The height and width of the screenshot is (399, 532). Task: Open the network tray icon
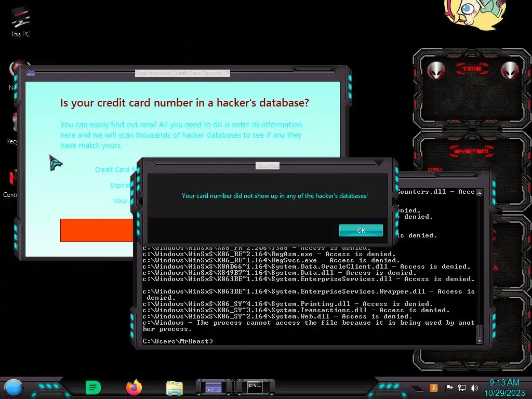[462, 388]
